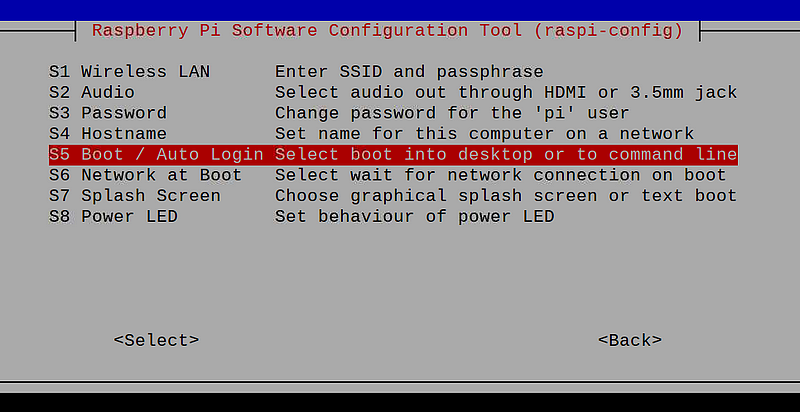
Task: Choose the S2 Audio option
Action: [92, 92]
